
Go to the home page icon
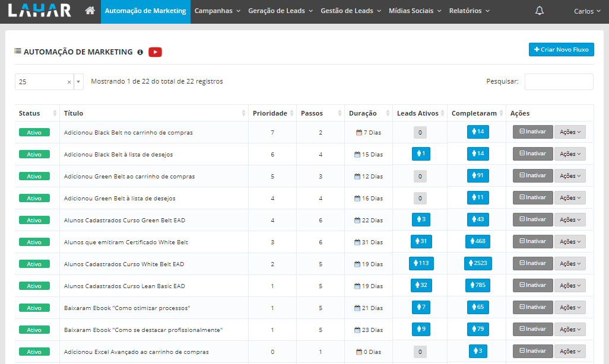point(90,11)
